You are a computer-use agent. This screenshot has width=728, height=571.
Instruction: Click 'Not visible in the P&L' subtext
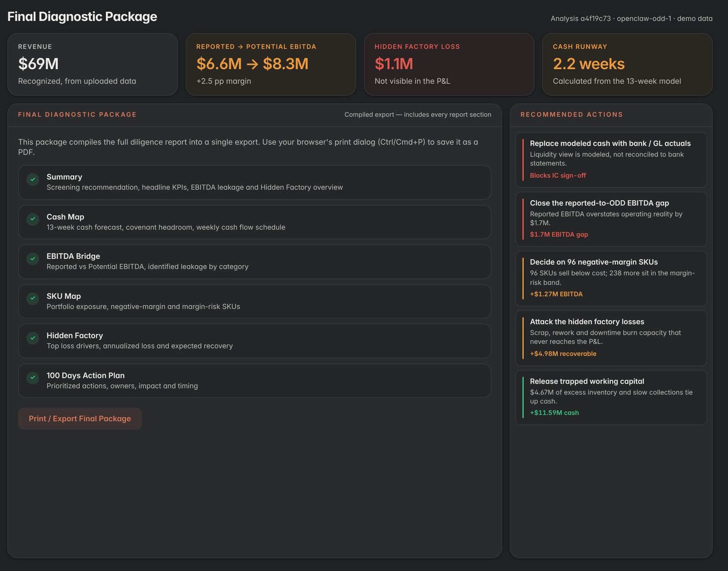[x=412, y=81]
